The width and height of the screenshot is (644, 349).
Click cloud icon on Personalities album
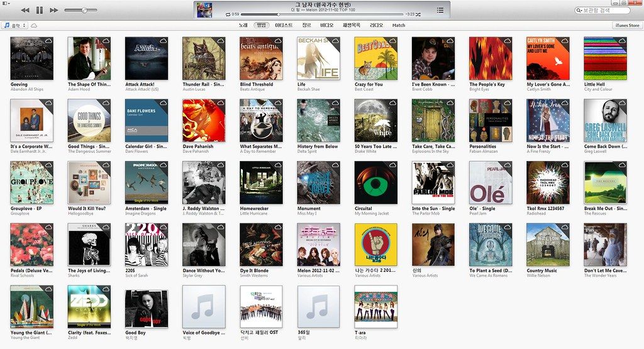[x=508, y=103]
